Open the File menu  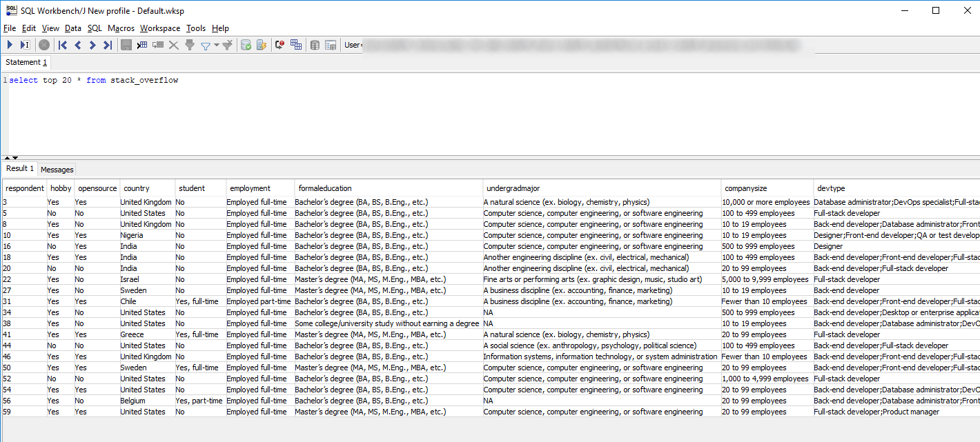(10, 28)
